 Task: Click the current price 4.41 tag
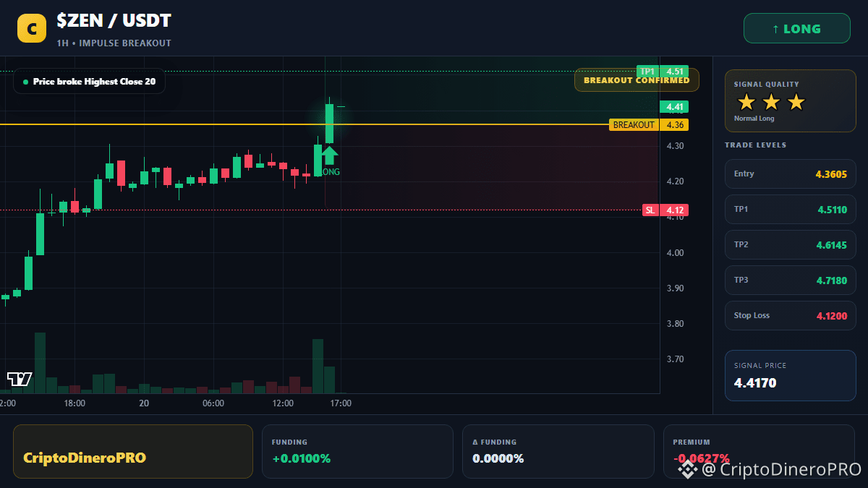(674, 107)
